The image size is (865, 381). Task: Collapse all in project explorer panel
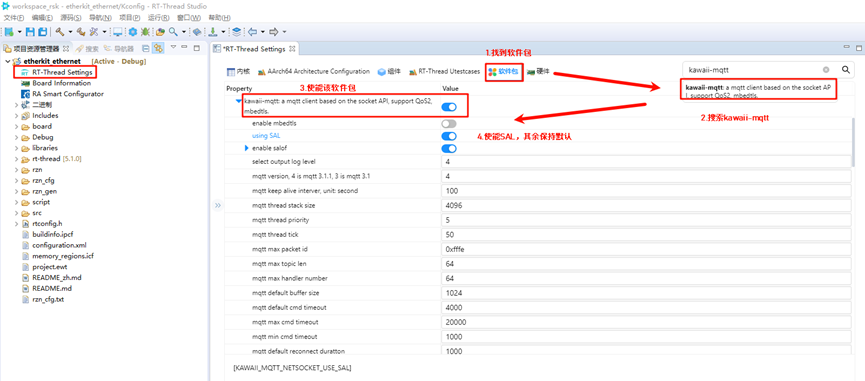point(146,49)
